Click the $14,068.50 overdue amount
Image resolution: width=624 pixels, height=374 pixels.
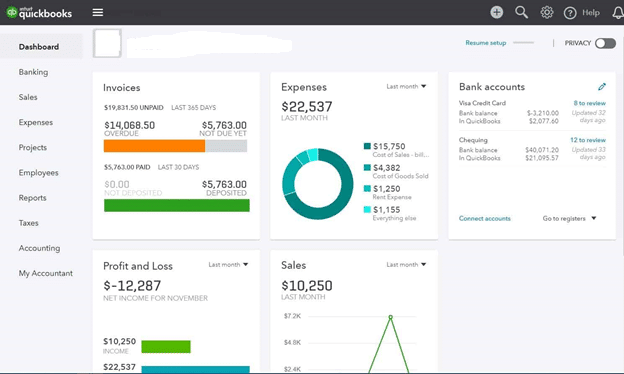(x=129, y=125)
